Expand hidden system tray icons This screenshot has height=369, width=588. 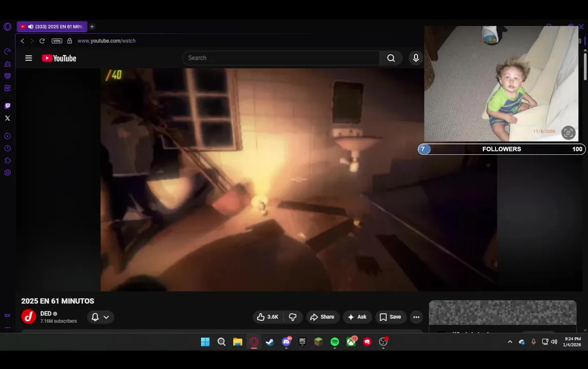tap(510, 342)
